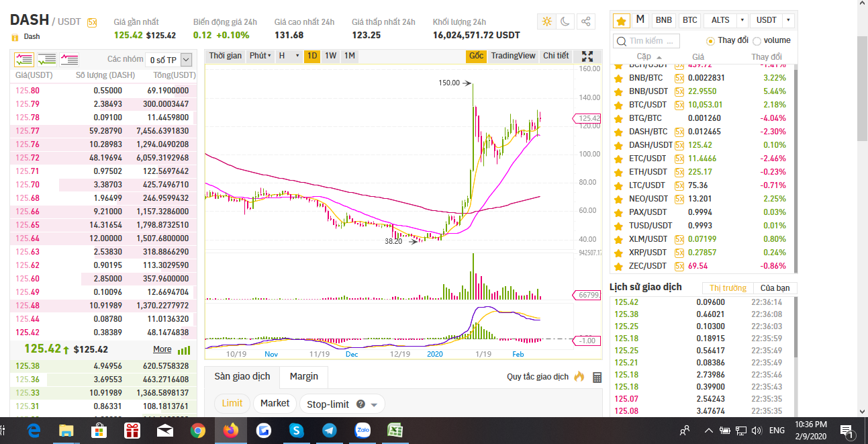Expand Stop-limit order type dropdown

(x=374, y=404)
